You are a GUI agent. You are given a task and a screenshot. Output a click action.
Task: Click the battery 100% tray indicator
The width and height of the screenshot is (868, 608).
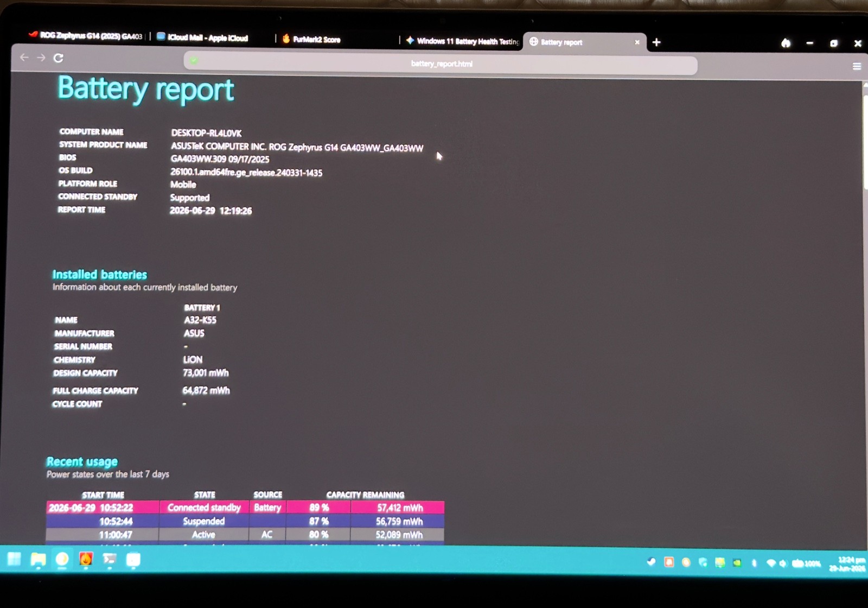(x=806, y=564)
